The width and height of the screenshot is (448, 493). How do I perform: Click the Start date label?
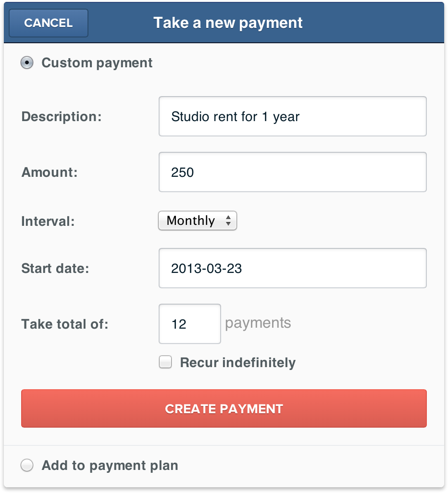point(55,269)
